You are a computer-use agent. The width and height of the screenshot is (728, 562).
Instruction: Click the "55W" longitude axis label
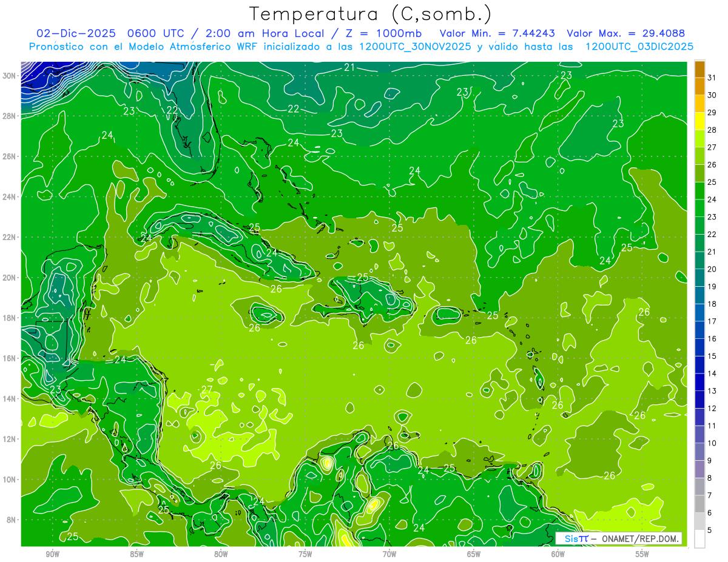[642, 554]
